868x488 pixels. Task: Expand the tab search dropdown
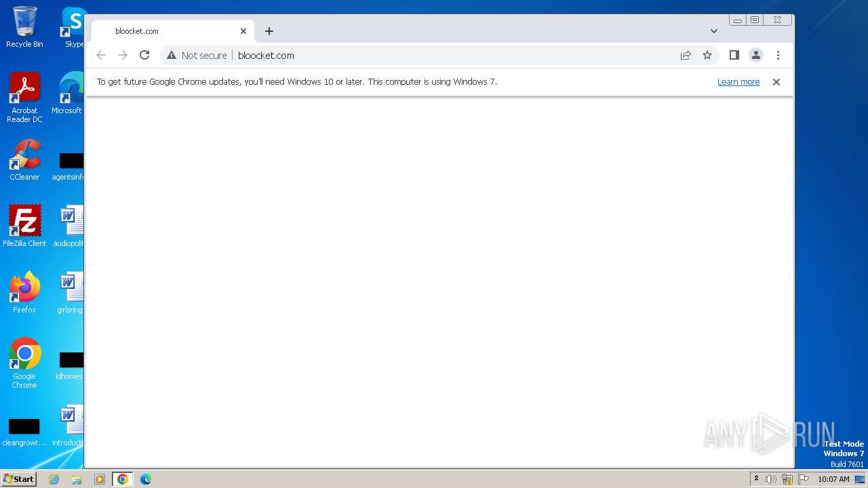714,31
